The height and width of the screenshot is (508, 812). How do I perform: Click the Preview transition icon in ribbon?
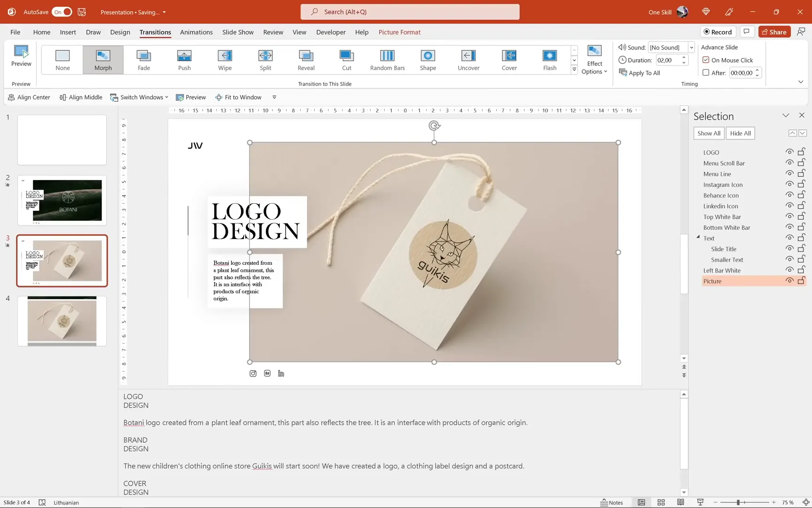(21, 56)
